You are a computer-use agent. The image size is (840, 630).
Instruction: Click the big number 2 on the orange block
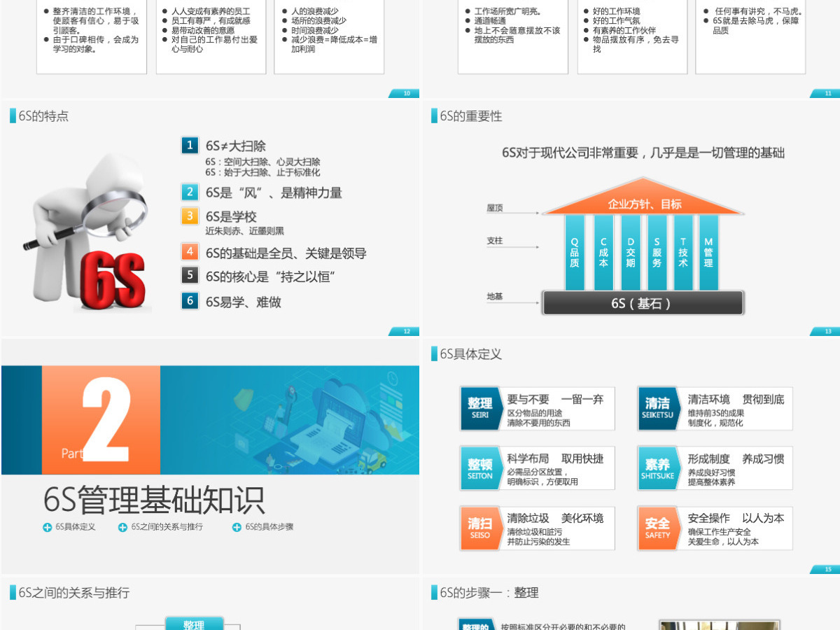(106, 420)
